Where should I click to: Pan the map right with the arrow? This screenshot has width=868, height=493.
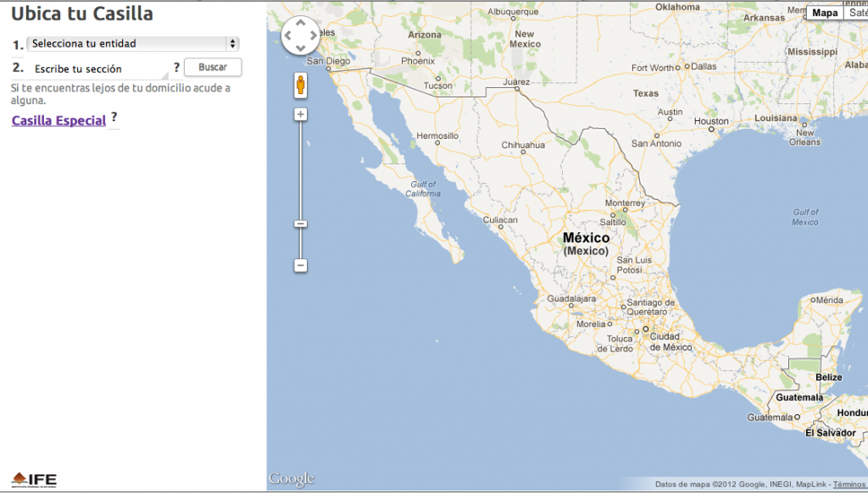coord(313,36)
